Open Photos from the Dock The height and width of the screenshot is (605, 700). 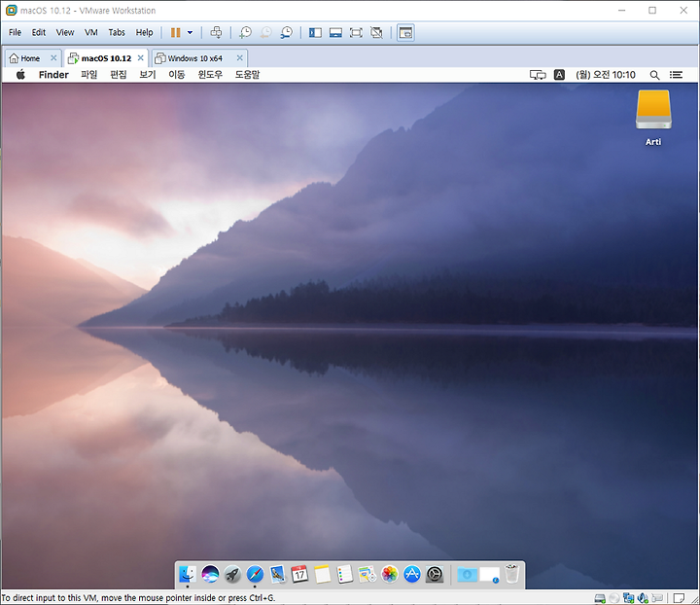point(389,574)
